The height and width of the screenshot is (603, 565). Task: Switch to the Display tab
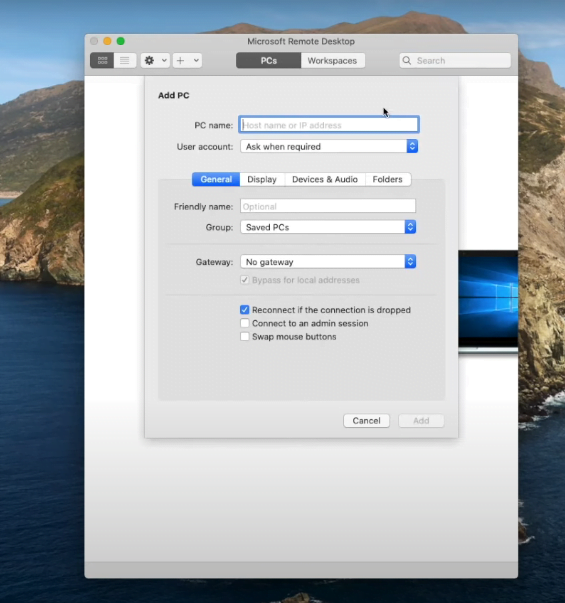point(262,180)
